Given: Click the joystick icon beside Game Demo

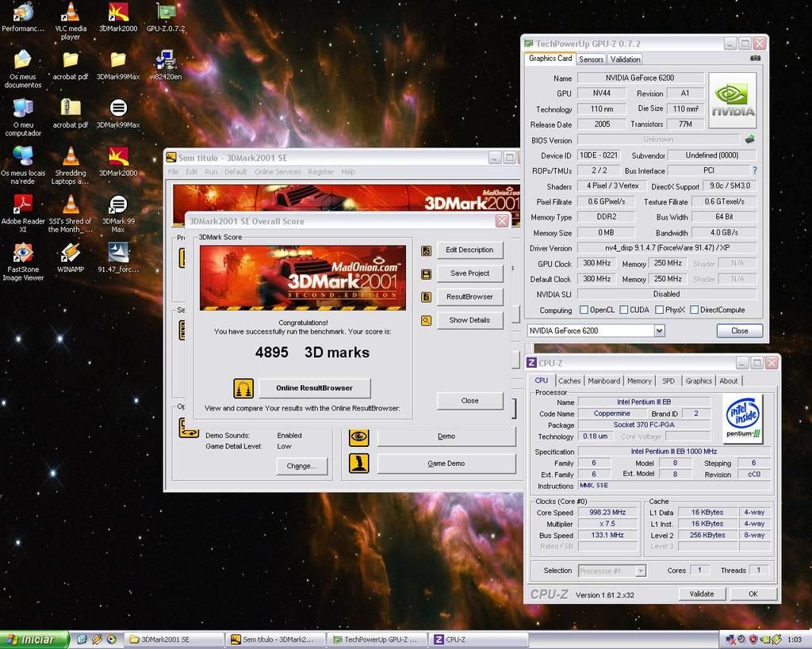Looking at the screenshot, I should point(359,464).
